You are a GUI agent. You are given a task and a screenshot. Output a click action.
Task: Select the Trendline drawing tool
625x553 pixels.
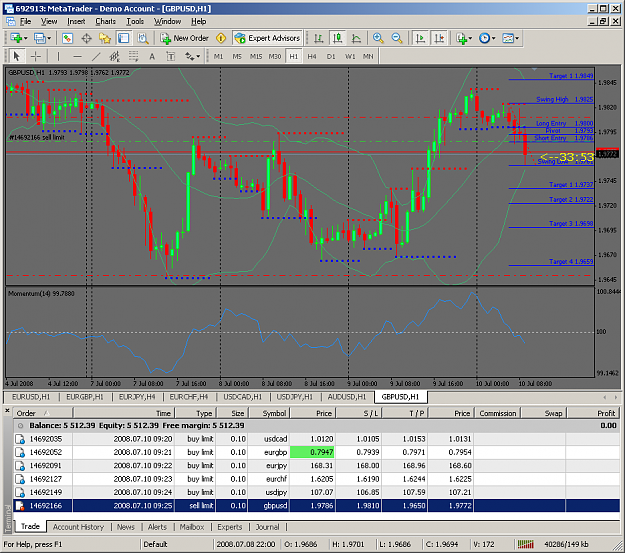tap(96, 56)
